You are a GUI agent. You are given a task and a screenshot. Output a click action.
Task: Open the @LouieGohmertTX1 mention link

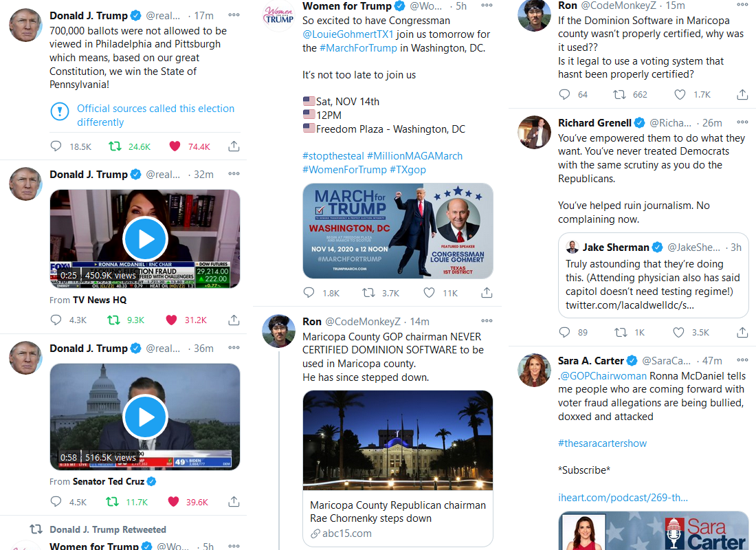point(348,34)
